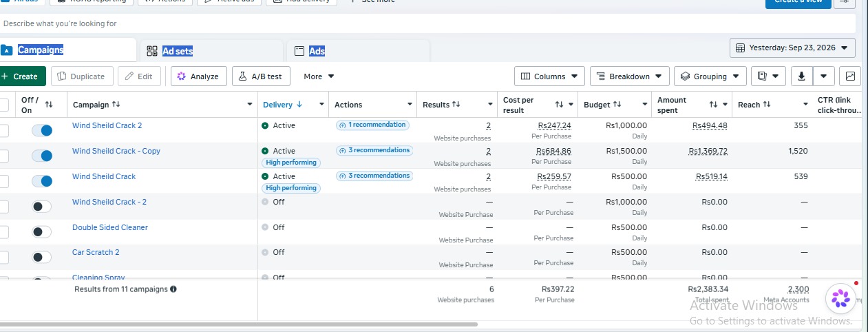
Task: Open the Wind Sheild Crack 2 campaign link
Action: 107,125
